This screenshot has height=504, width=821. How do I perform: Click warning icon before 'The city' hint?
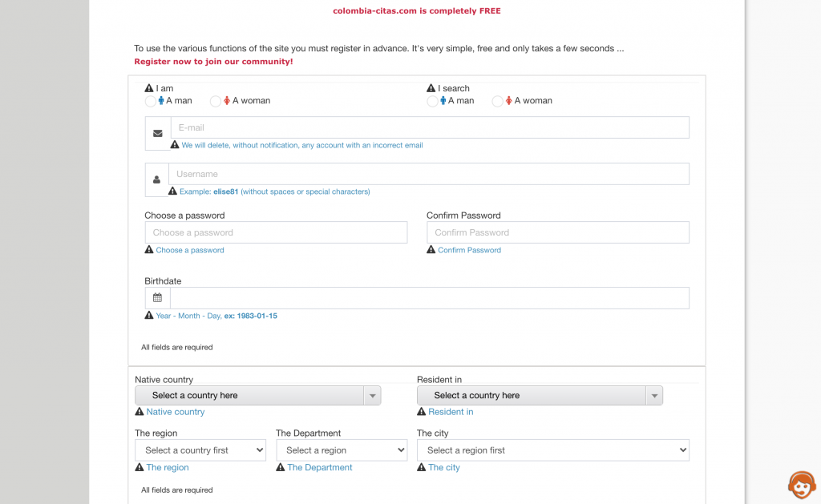tap(422, 467)
